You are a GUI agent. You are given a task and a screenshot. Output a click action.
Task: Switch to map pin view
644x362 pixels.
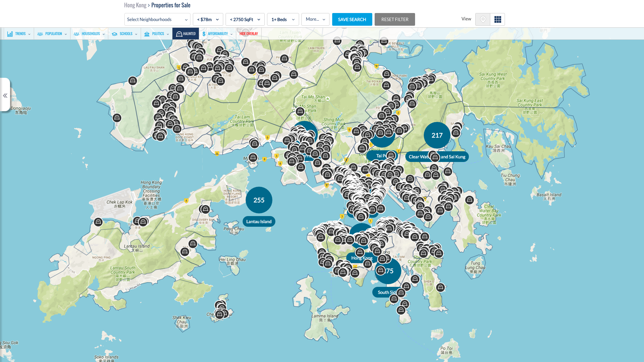pos(483,19)
